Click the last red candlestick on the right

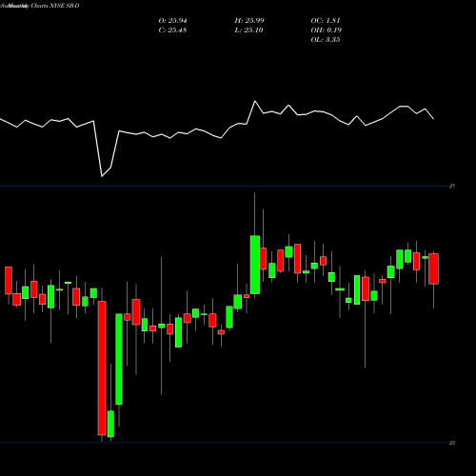(x=433, y=268)
